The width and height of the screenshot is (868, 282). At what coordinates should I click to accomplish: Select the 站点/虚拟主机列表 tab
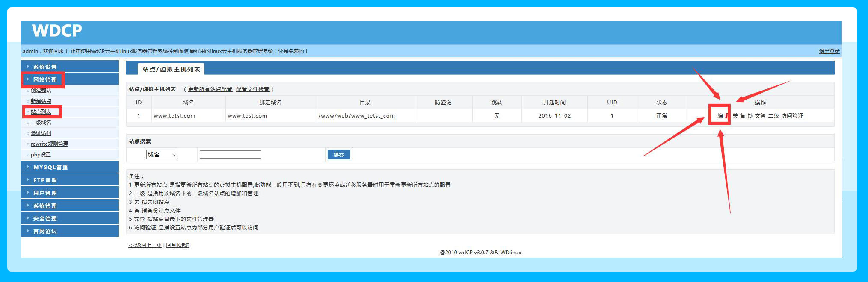[171, 69]
